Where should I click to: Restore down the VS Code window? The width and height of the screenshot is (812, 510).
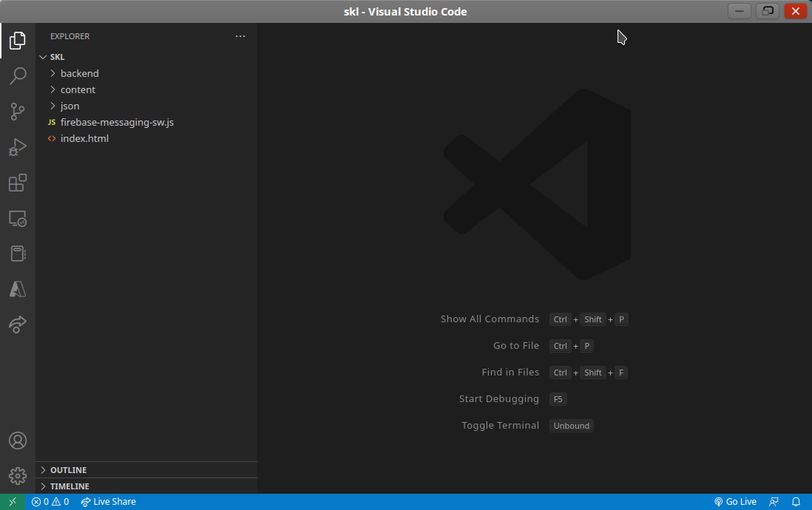pyautogui.click(x=768, y=11)
